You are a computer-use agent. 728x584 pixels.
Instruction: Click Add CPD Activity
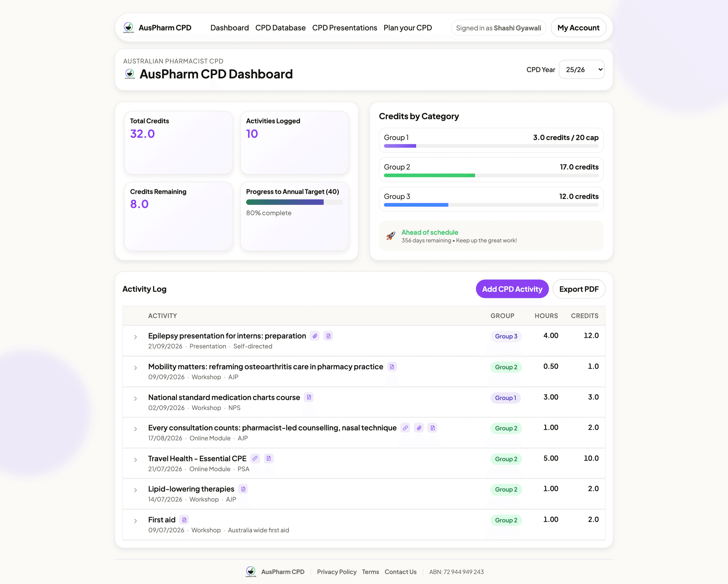click(512, 289)
